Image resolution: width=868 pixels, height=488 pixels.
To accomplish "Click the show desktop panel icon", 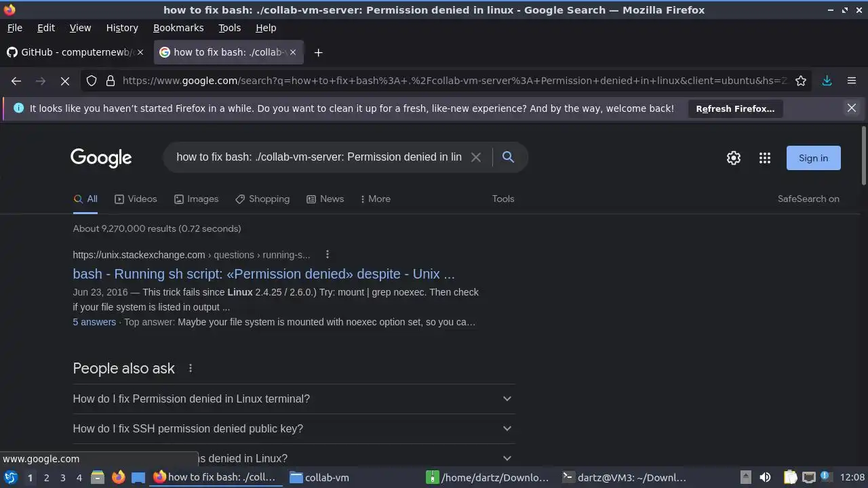I will [x=138, y=477].
